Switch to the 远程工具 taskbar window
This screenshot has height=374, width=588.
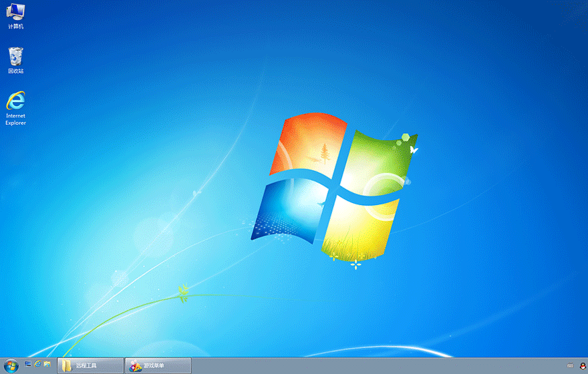point(90,365)
